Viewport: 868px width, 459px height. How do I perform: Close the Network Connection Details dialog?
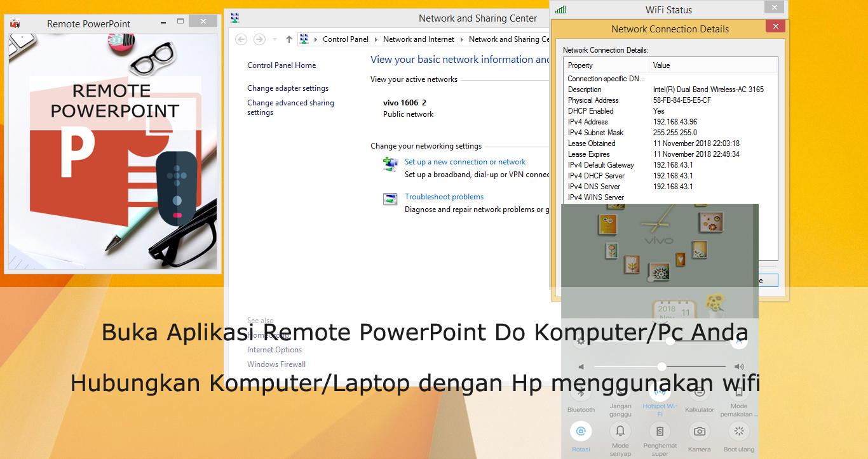pyautogui.click(x=775, y=27)
